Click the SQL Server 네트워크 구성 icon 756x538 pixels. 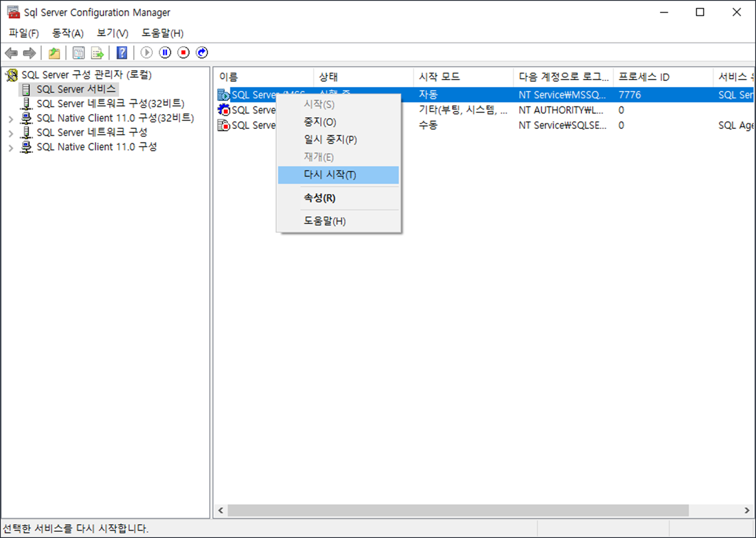point(26,132)
